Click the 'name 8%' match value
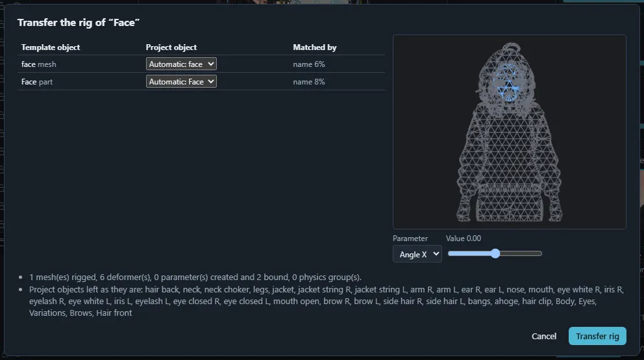The height and width of the screenshot is (360, 644). tap(309, 82)
